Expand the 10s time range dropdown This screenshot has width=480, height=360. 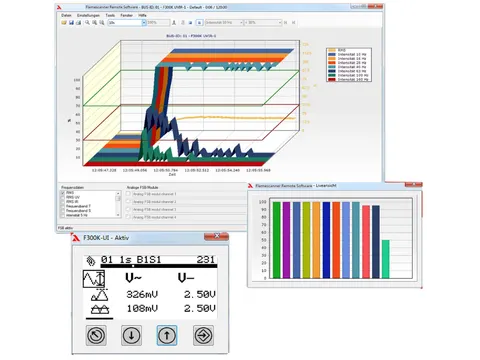pos(144,23)
